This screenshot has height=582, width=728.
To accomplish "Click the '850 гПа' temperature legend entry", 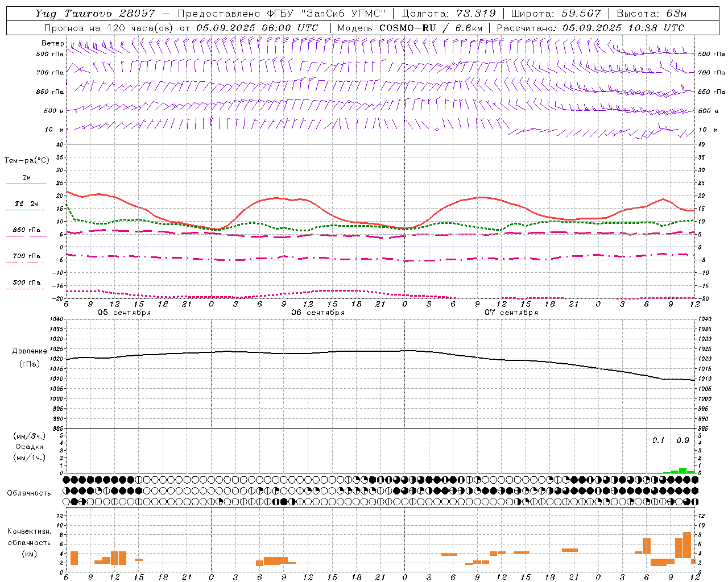I will pyautogui.click(x=27, y=230).
